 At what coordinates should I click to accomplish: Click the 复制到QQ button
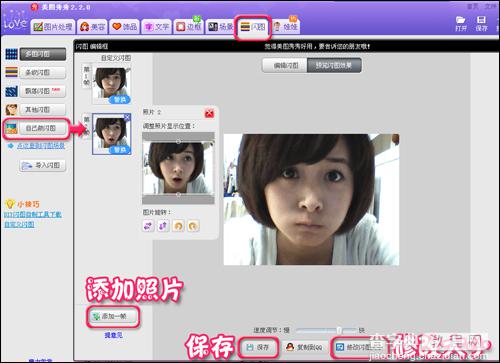[x=304, y=347]
